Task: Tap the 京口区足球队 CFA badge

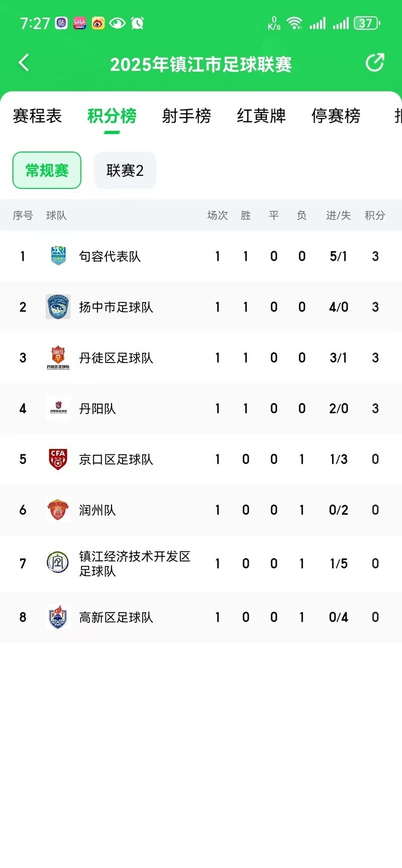Action: click(x=58, y=459)
